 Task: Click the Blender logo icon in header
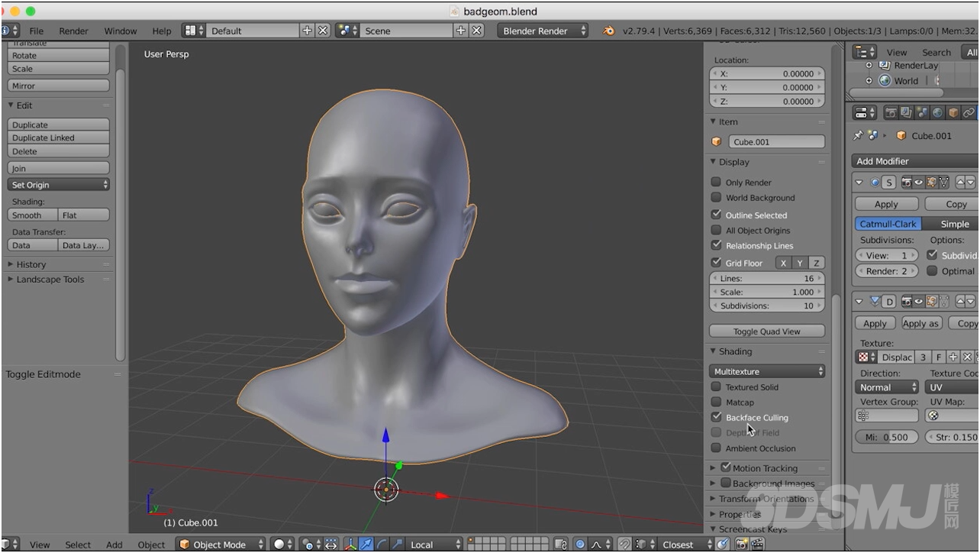click(x=608, y=31)
